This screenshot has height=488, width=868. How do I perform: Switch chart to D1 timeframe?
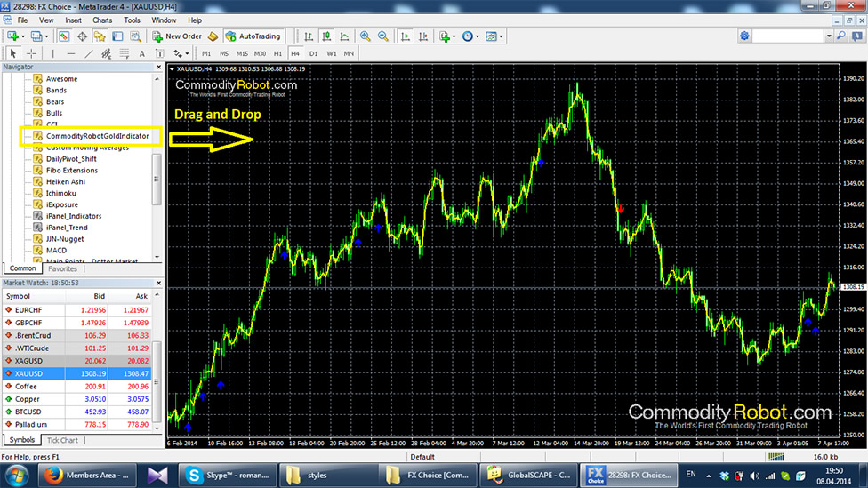pos(313,53)
